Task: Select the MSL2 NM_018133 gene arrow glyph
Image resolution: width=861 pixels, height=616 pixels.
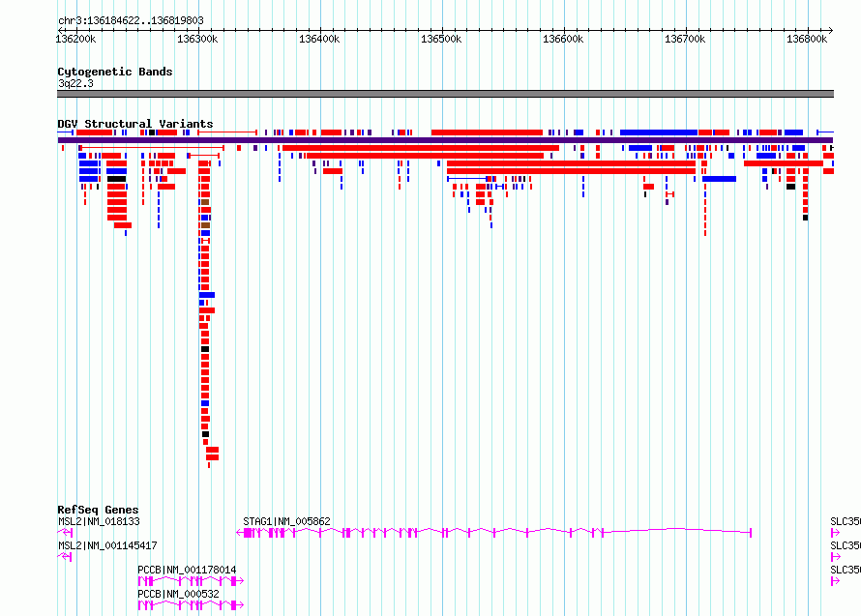Action: pyautogui.click(x=65, y=533)
